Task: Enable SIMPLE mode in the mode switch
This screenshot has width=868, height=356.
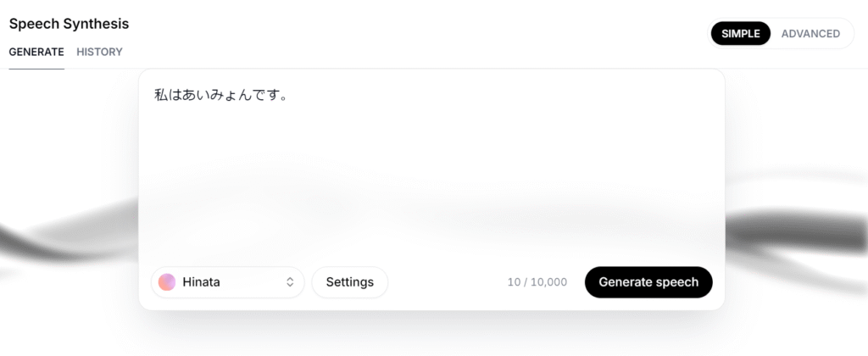Action: click(x=741, y=34)
